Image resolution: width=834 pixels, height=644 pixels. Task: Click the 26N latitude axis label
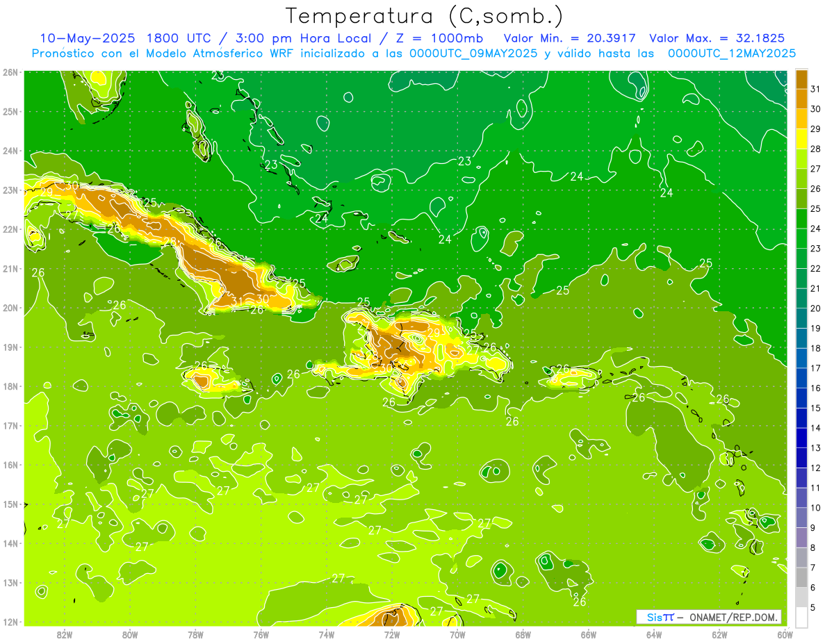coord(10,72)
